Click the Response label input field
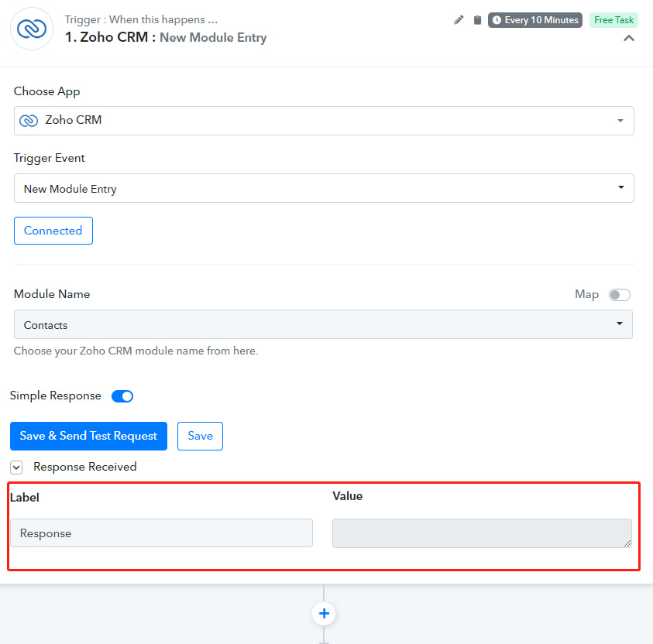 click(x=162, y=533)
